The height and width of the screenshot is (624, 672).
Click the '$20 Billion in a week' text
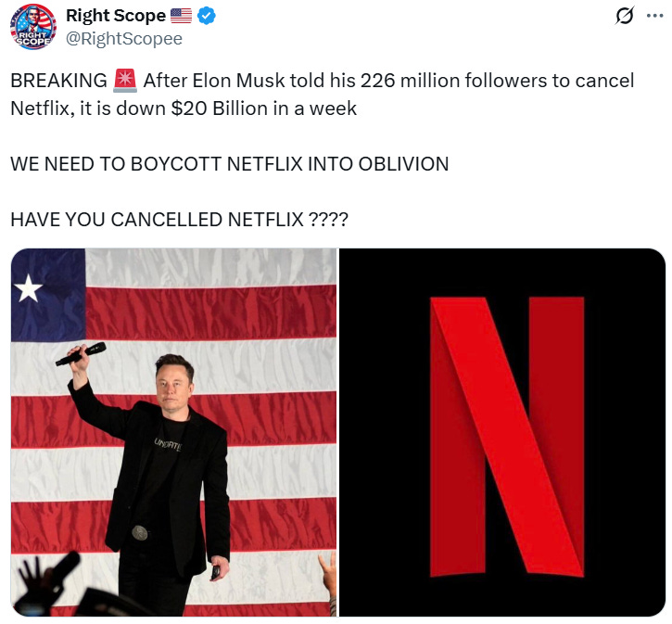click(263, 108)
